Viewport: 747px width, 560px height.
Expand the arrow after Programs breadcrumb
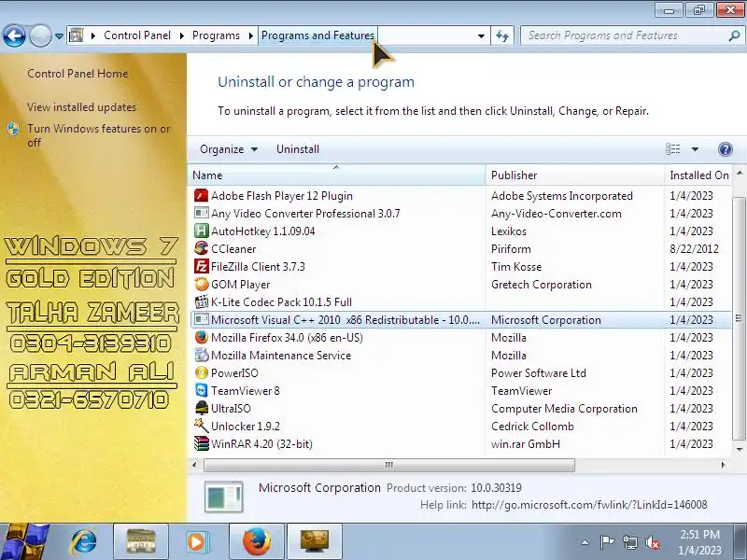point(250,35)
